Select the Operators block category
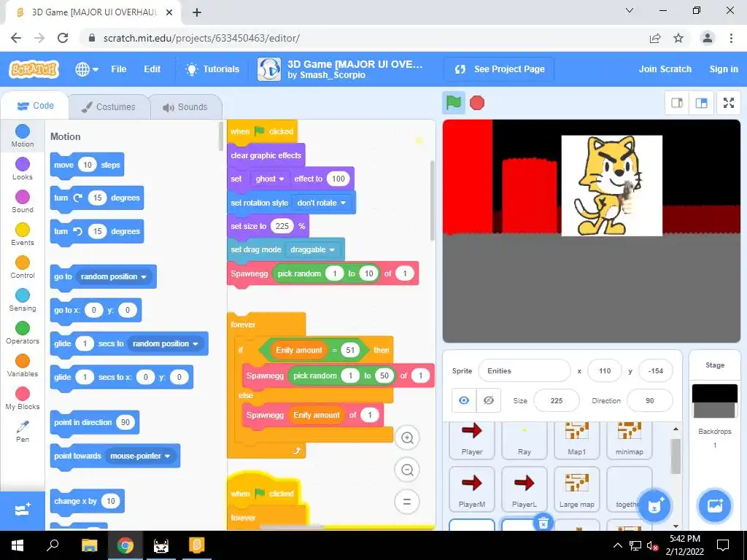Screen dimensions: 747x560 [x=23, y=332]
